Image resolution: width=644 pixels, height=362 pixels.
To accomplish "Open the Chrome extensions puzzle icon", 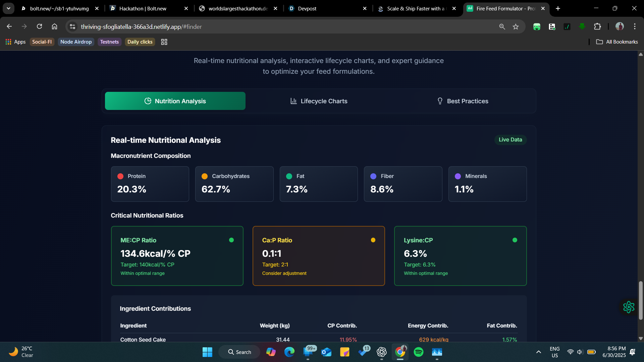I will click(597, 26).
